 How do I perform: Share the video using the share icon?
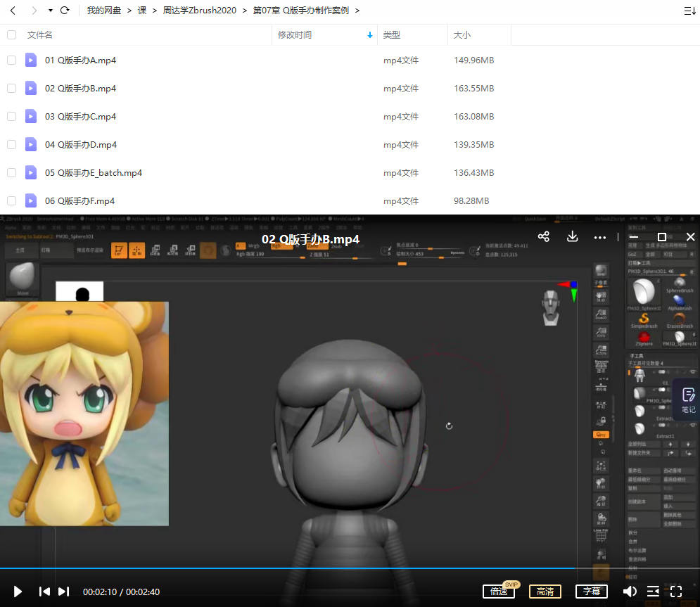point(543,237)
